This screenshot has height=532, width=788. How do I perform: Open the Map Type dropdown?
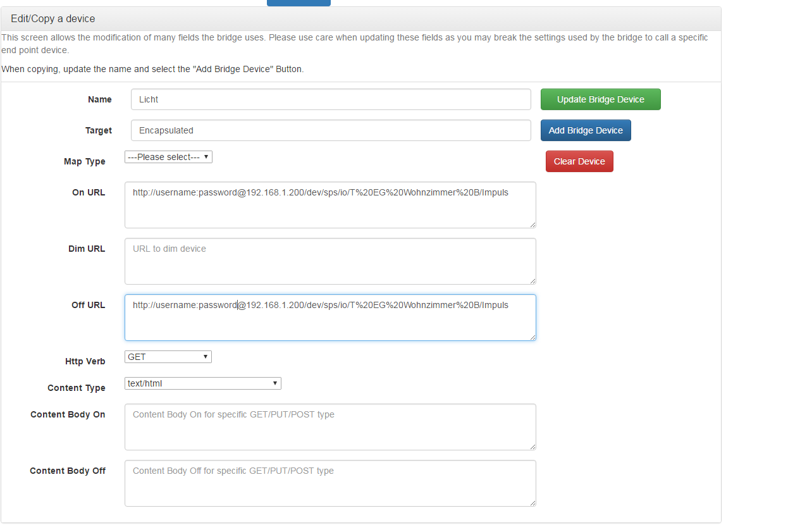click(x=168, y=157)
